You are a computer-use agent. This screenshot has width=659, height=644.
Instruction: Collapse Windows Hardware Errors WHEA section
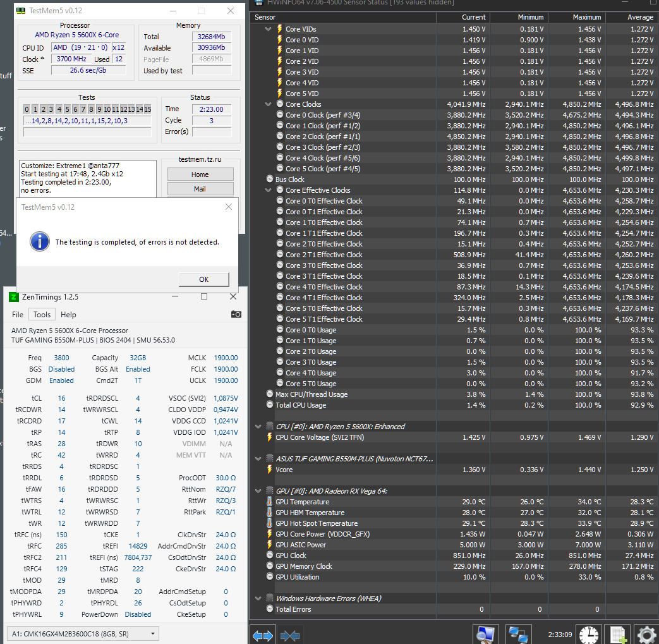click(258, 598)
